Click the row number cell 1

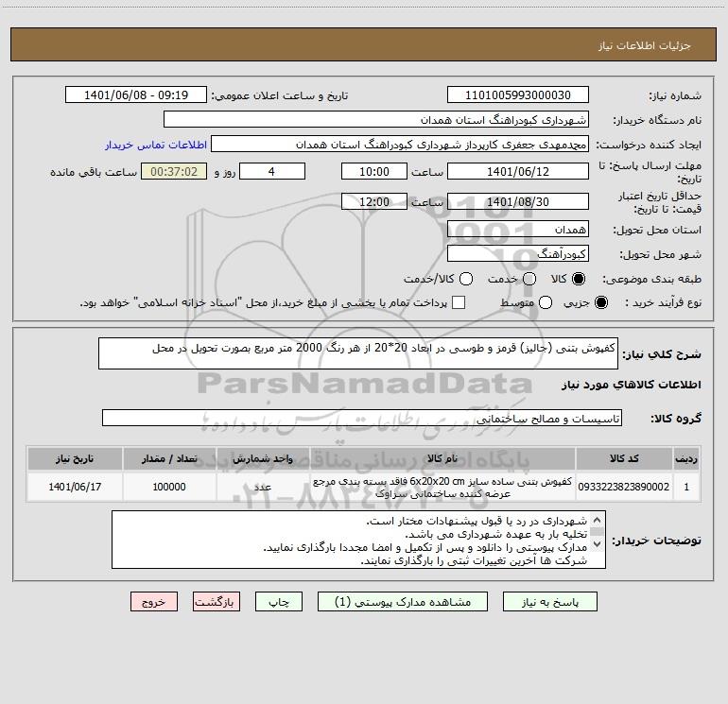pyautogui.click(x=686, y=487)
